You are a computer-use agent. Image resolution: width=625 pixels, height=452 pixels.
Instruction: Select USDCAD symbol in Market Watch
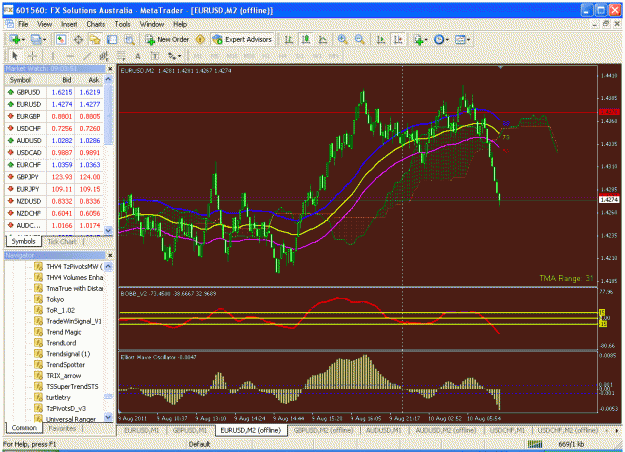29,153
